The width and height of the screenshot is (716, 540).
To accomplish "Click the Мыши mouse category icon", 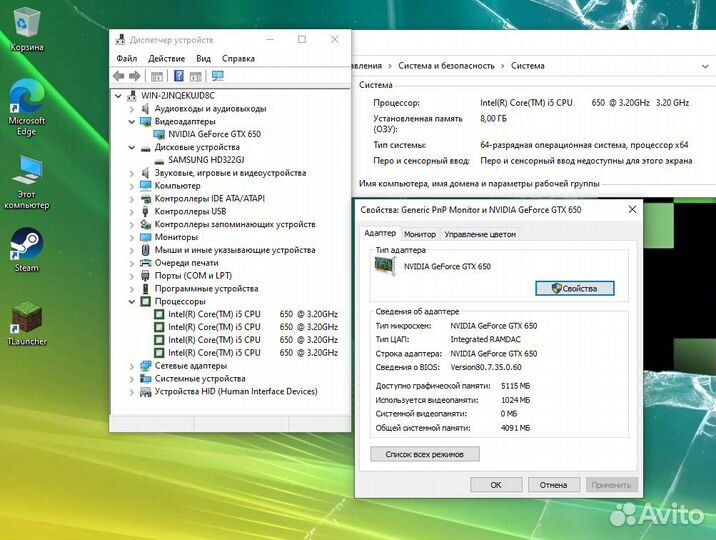I will (146, 250).
